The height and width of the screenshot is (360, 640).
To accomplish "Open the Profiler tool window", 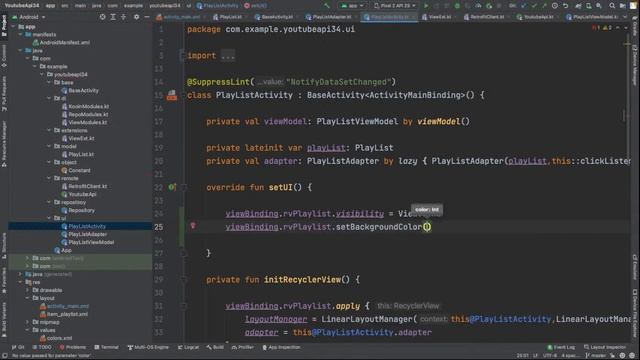I will click(x=243, y=347).
